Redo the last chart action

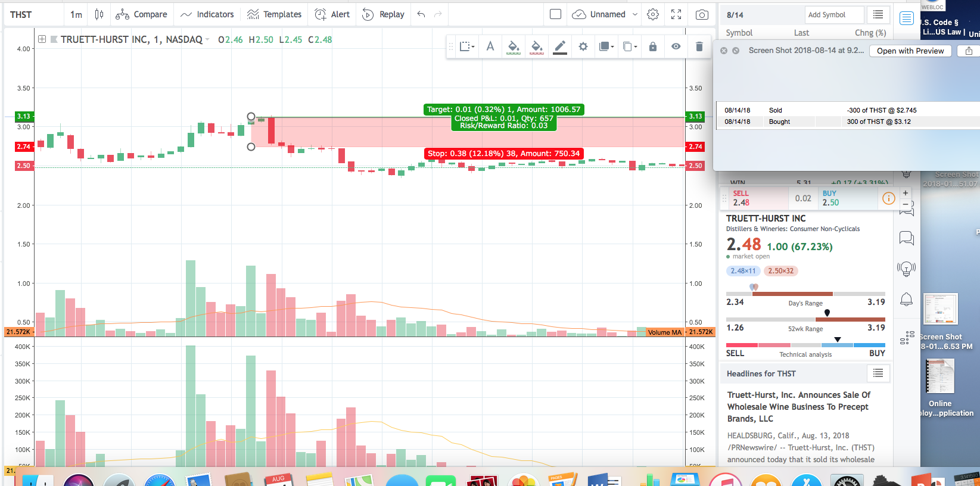pos(438,14)
